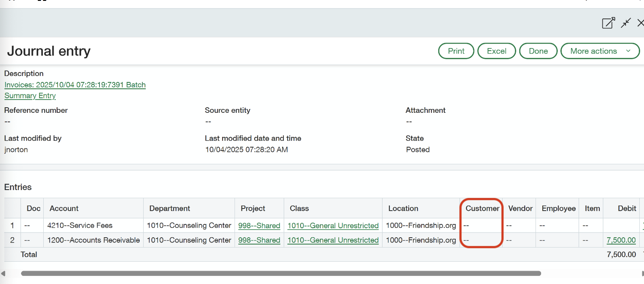Select the Service Fees account cell
The height and width of the screenshot is (284, 644).
coord(80,226)
